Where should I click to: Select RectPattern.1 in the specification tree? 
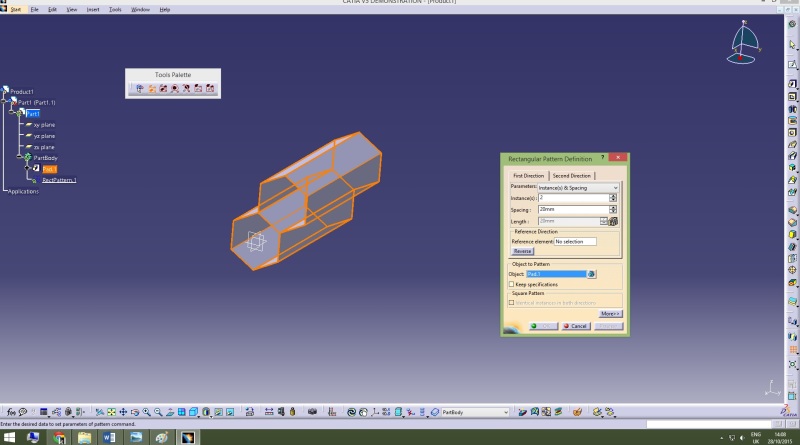(59, 180)
